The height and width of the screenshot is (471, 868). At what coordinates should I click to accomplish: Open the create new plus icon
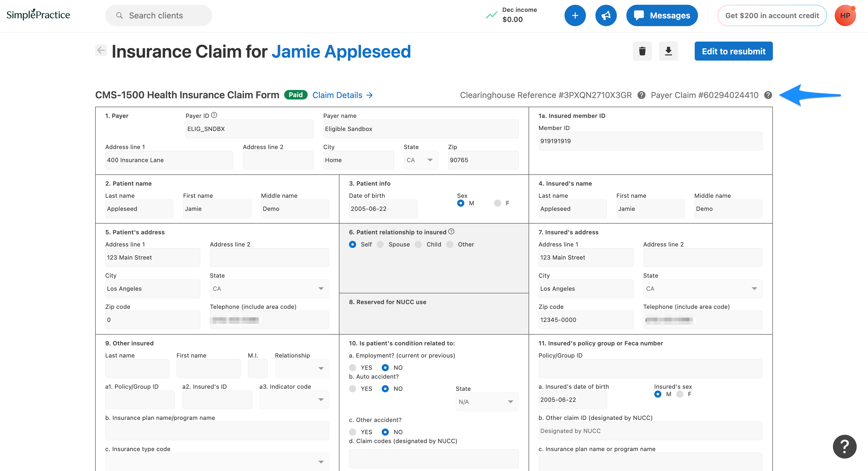(x=575, y=15)
